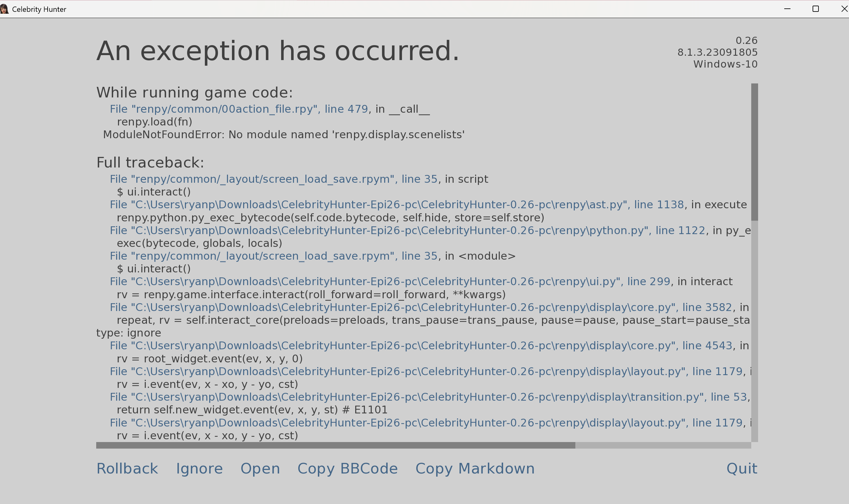This screenshot has width=849, height=504.
Task: Open transition.py line 53 file link
Action: click(428, 397)
